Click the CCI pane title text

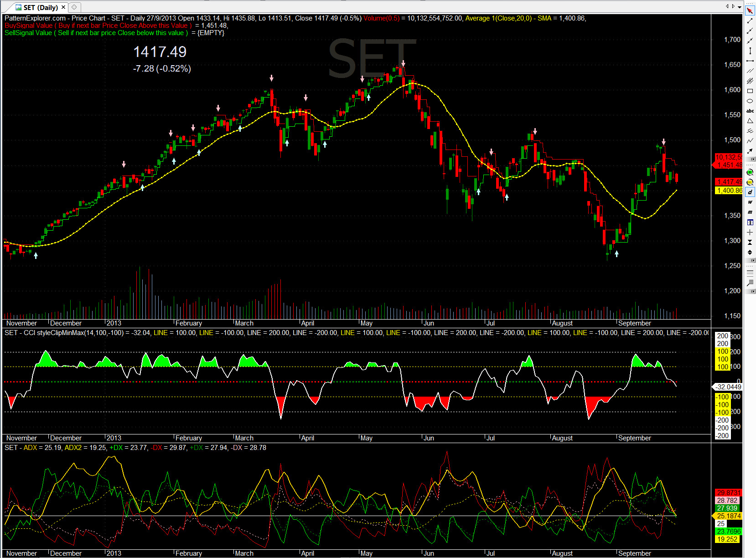click(x=357, y=333)
